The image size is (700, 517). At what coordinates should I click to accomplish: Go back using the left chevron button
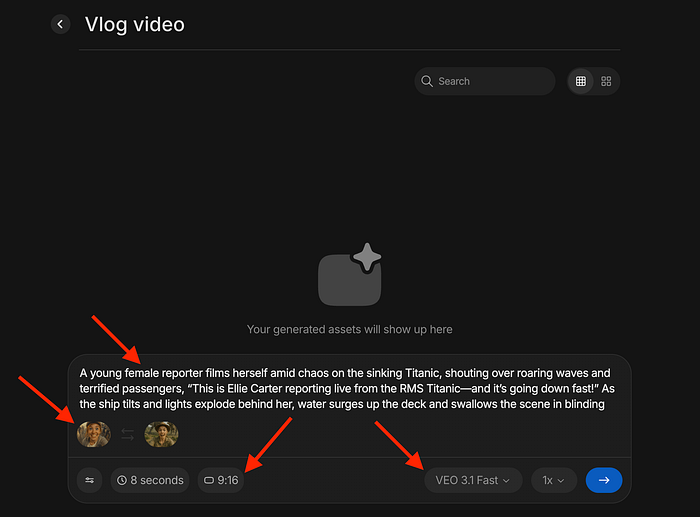61,24
